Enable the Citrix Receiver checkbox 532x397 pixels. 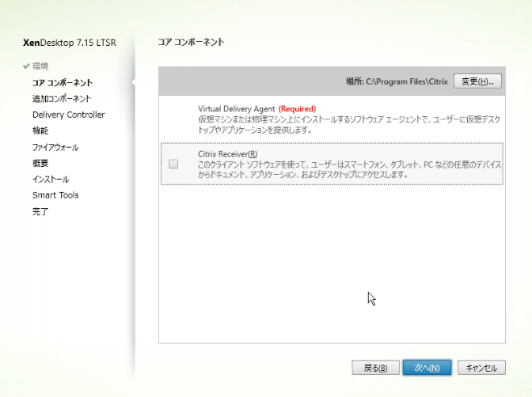click(x=173, y=164)
